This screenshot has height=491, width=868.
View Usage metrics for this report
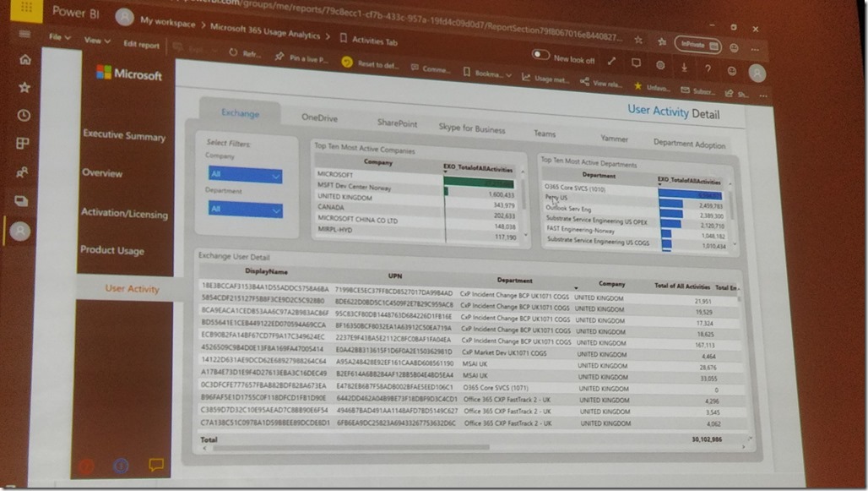point(545,79)
